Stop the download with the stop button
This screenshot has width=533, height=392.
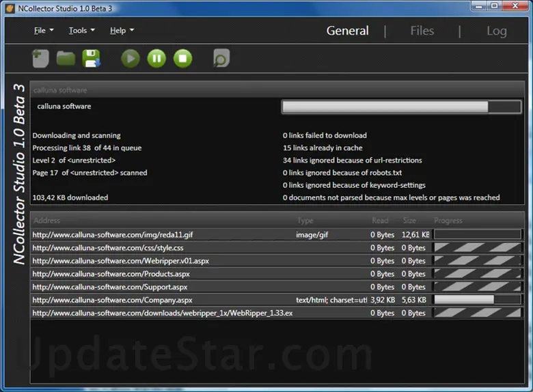pos(183,59)
